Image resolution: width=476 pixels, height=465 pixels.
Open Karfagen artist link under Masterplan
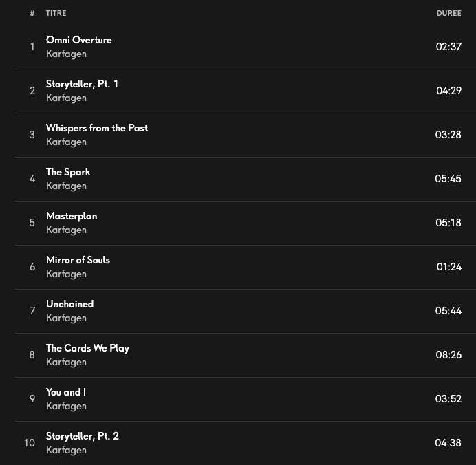tap(66, 230)
